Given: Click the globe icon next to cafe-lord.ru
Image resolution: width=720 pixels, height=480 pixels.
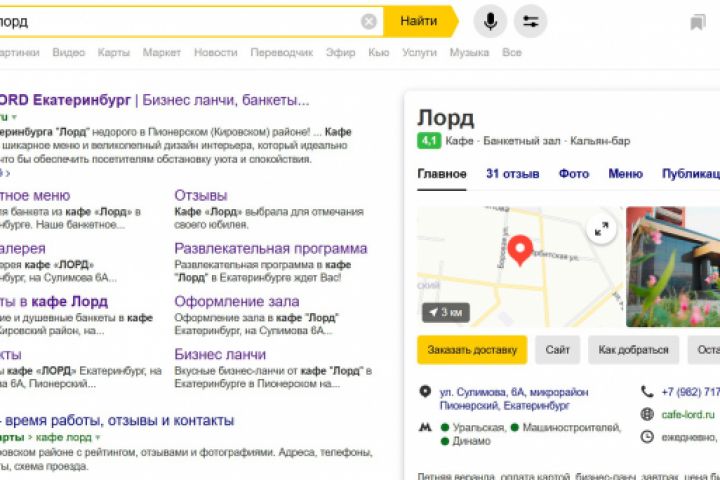Looking at the screenshot, I should 647,414.
